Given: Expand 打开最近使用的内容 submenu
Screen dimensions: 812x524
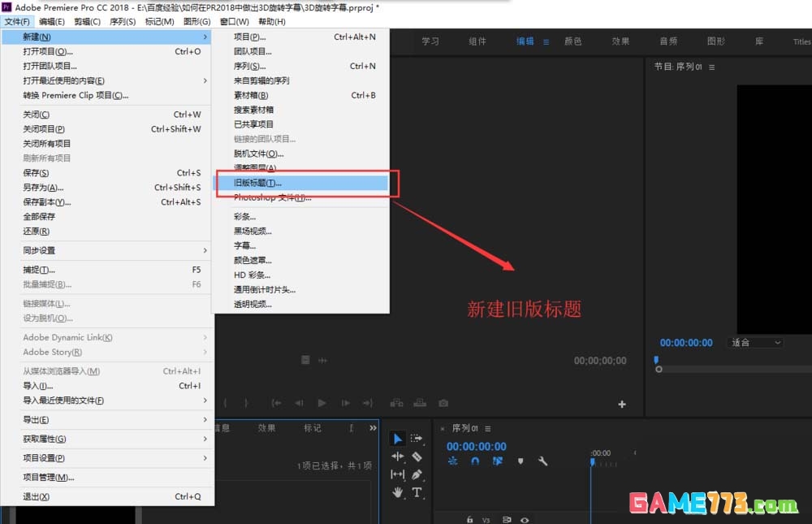Looking at the screenshot, I should click(115, 80).
